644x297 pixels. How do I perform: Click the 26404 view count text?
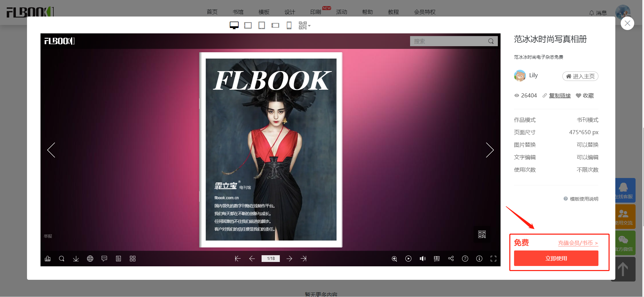pyautogui.click(x=529, y=95)
